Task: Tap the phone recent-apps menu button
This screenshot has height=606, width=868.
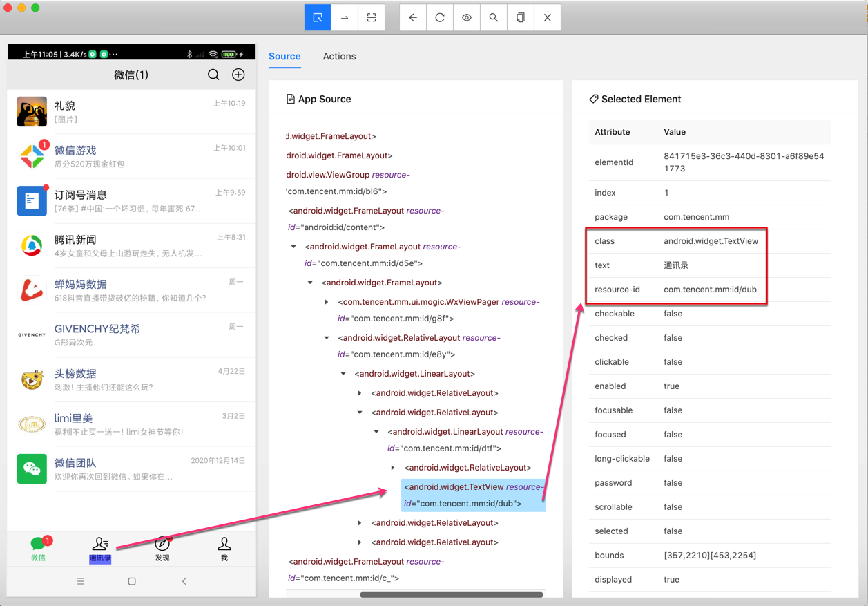Action: (81, 581)
